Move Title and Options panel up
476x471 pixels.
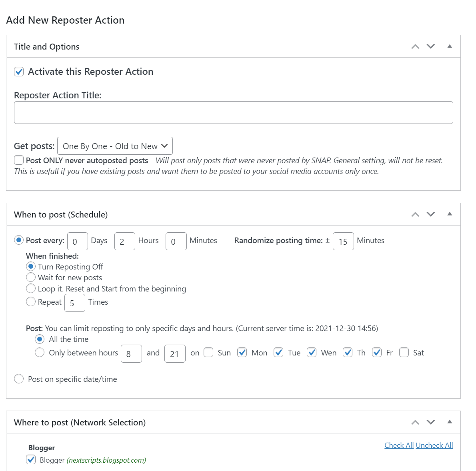tap(415, 47)
